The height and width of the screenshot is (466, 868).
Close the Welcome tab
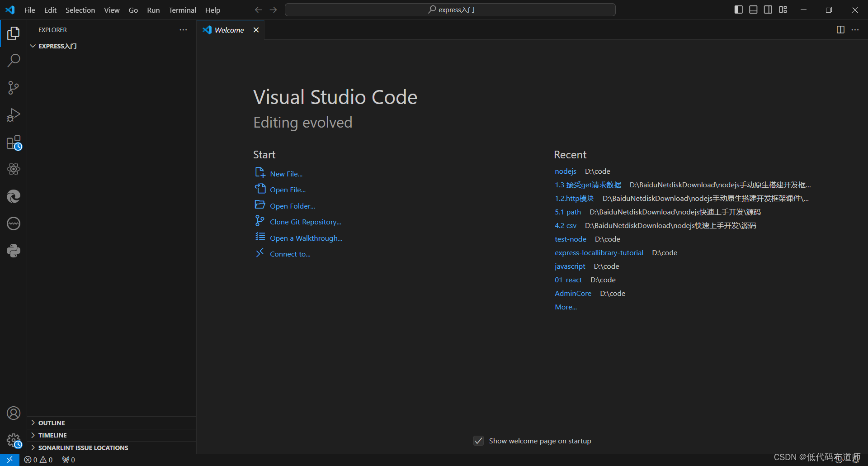point(256,30)
